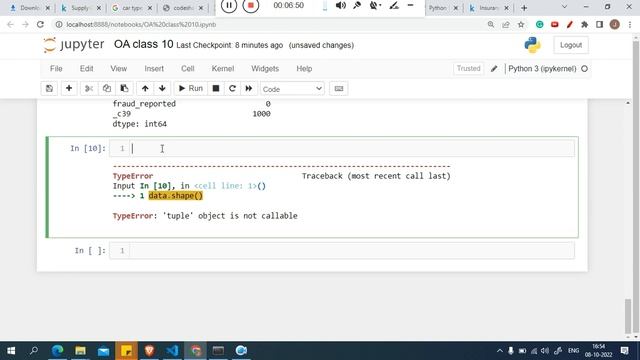Open the Widgets menu

(265, 69)
